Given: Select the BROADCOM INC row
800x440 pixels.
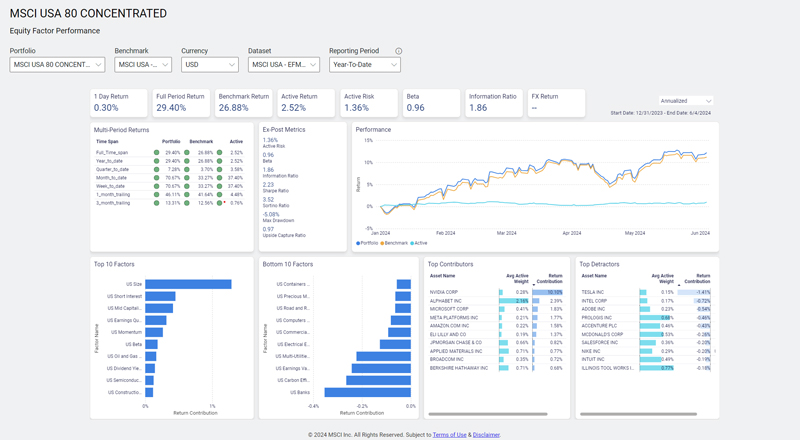Looking at the screenshot, I should [x=496, y=359].
